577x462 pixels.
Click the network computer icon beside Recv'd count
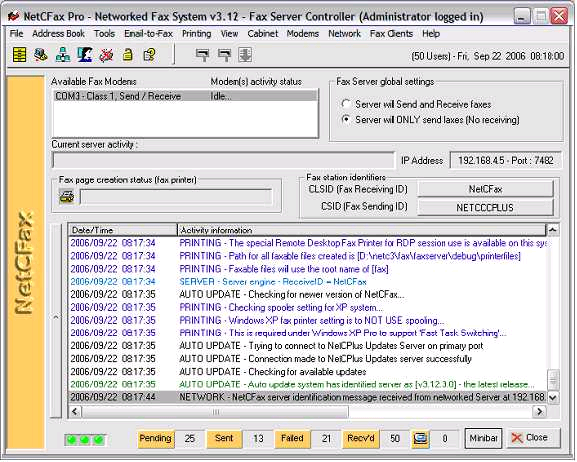420,439
